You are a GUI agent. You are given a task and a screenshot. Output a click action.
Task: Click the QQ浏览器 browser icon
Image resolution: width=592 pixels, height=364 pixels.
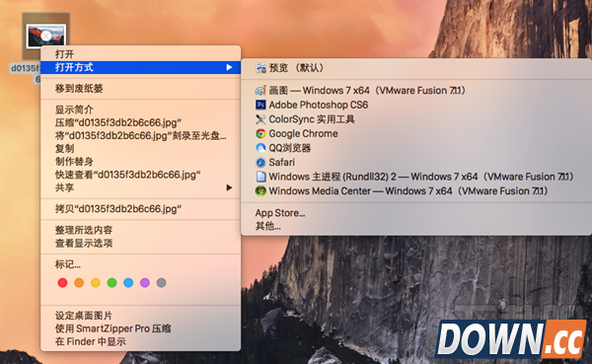[x=260, y=148]
